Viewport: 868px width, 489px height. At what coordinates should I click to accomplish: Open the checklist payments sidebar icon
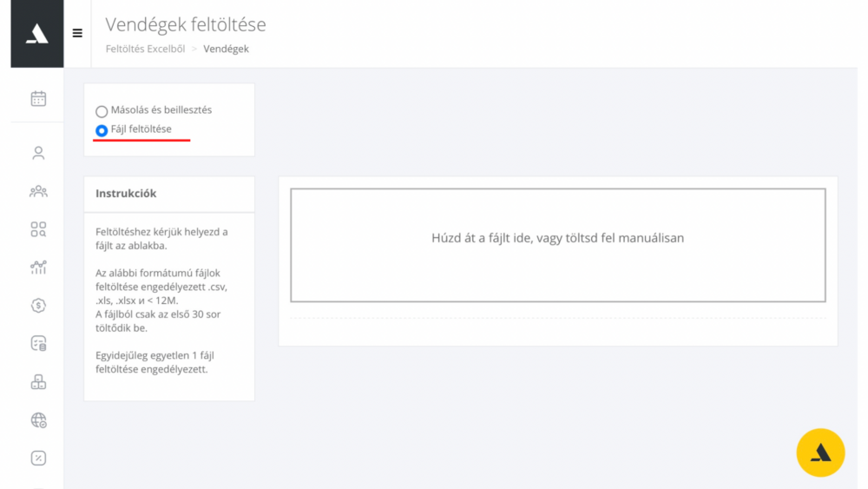coord(38,344)
